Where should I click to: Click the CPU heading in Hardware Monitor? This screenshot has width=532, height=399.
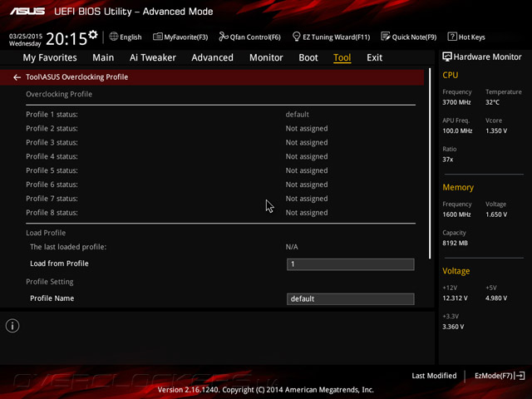451,75
